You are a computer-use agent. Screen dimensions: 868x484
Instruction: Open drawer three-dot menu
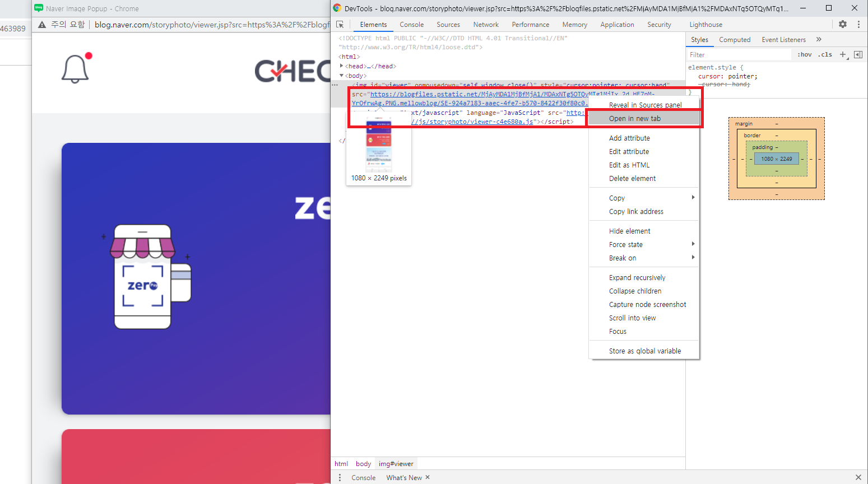pos(340,477)
